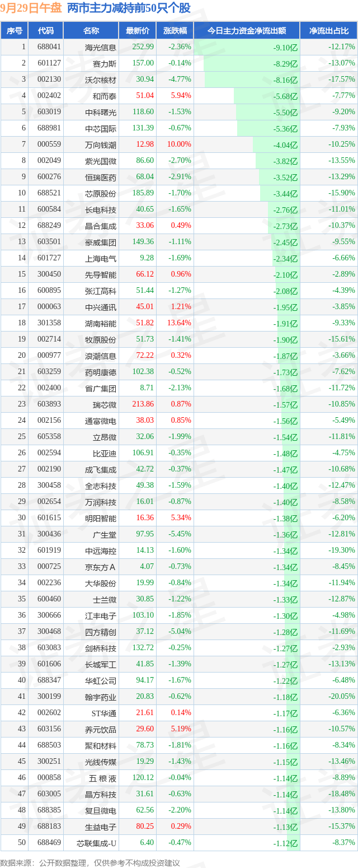Click the 净流出占比 column header
Image resolution: width=358 pixels, height=868 pixels.
click(329, 31)
